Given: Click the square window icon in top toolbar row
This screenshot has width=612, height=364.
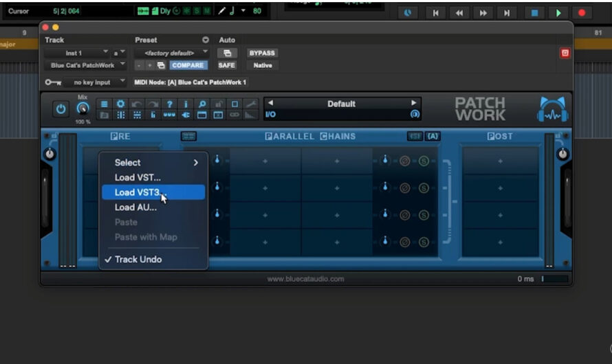Looking at the screenshot, I should click(234, 104).
